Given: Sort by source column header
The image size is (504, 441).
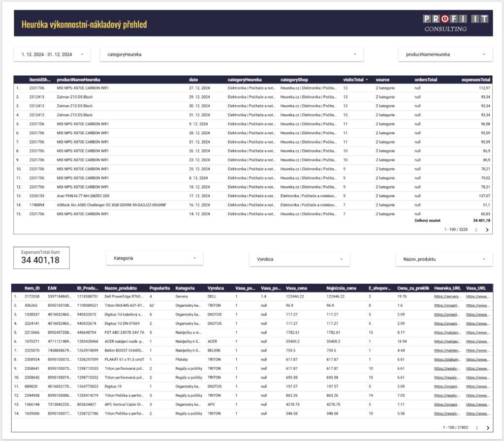Looking at the screenshot, I should pyautogui.click(x=382, y=80).
